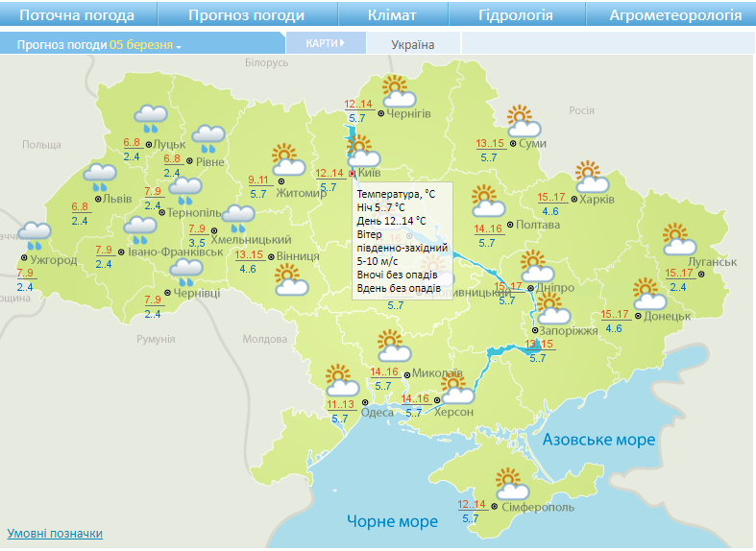756x551 pixels.
Task: Click the rain cloud icon above Луцьк
Action: coord(150,117)
